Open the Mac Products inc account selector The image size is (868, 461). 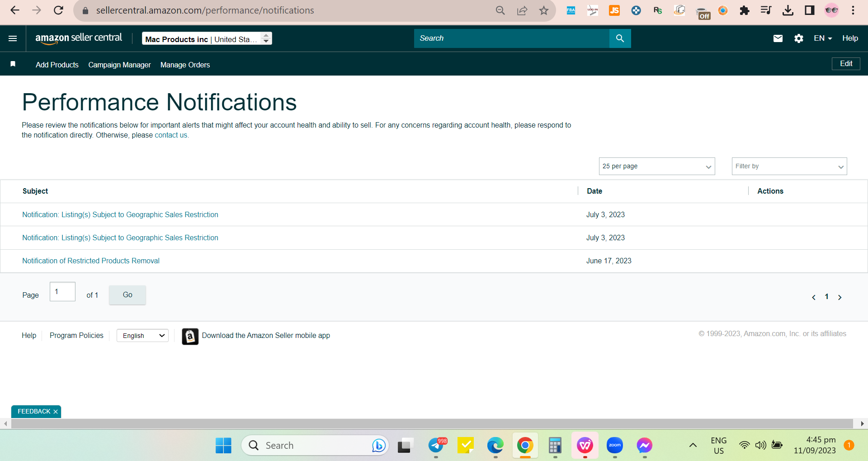coord(207,38)
